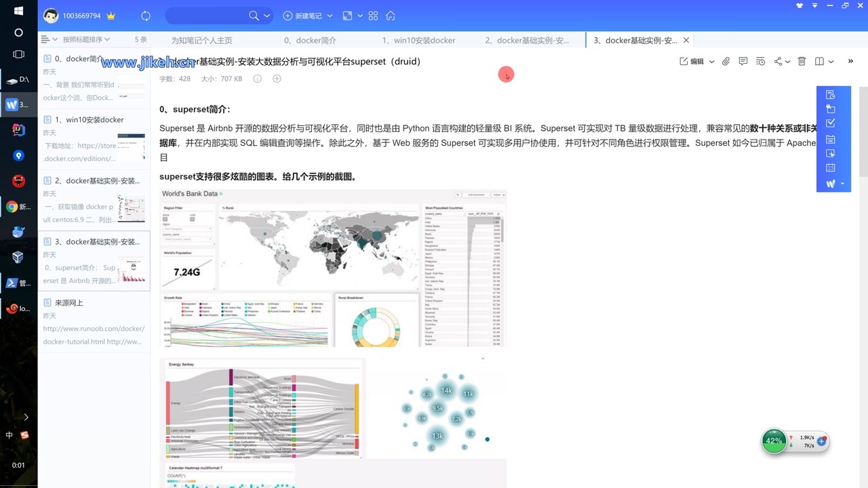
Task: Click the win10安装docker note thumbnail
Action: coord(131,146)
